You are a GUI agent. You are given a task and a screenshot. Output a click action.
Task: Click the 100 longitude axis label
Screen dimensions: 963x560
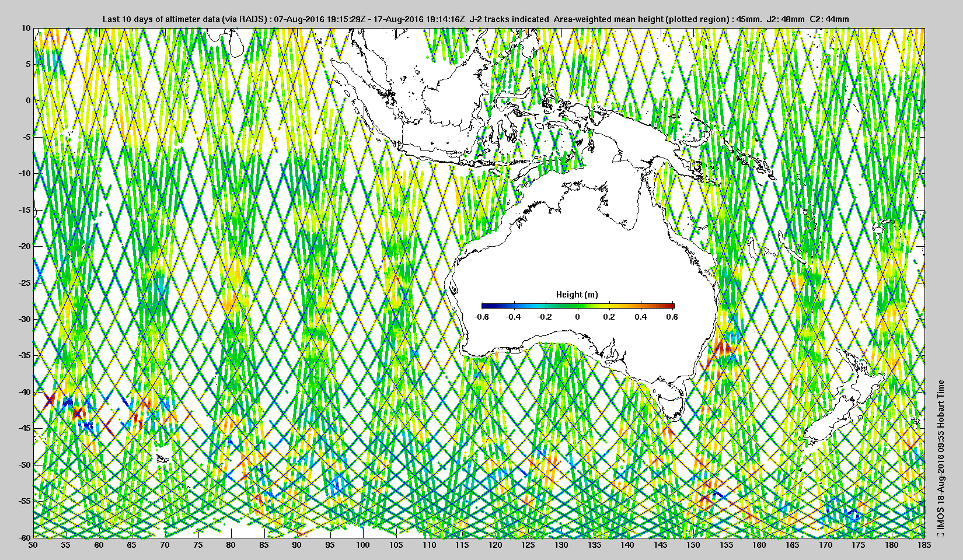(363, 545)
